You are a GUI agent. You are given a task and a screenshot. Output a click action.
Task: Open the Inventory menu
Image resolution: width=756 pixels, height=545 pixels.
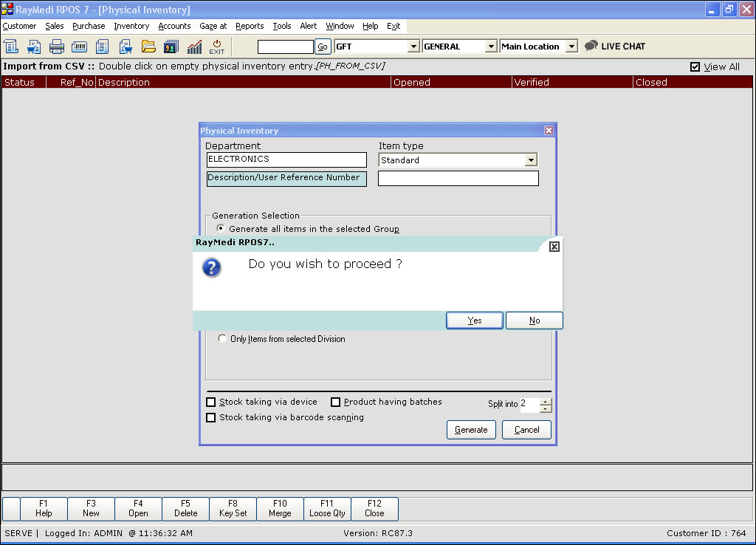click(131, 26)
